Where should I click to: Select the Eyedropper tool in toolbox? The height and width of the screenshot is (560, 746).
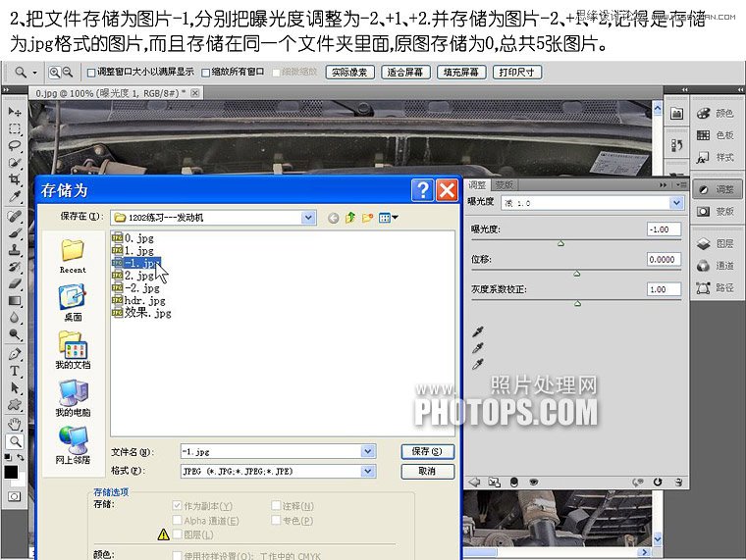coord(15,196)
